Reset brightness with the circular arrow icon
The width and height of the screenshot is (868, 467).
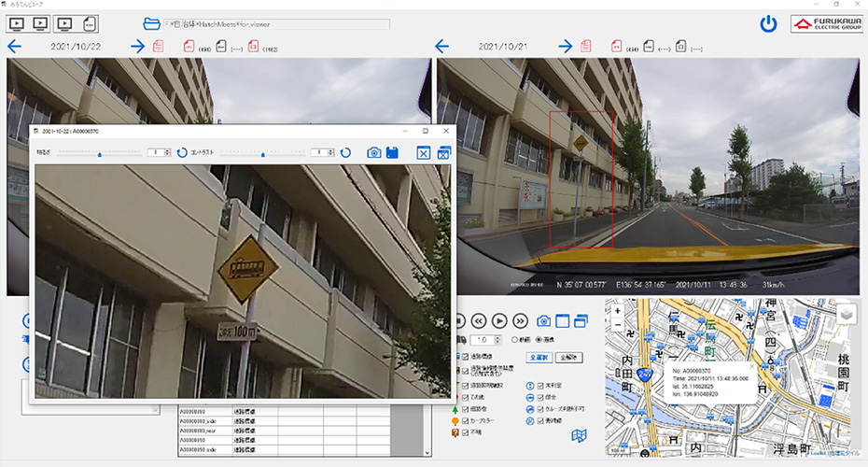click(182, 152)
